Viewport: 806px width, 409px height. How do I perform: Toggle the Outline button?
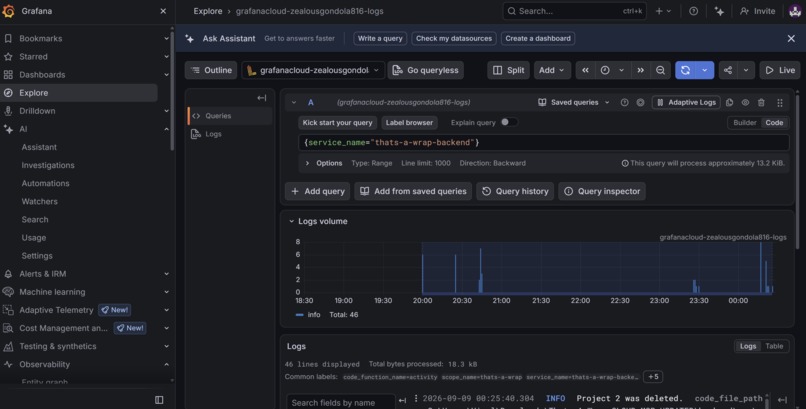coord(211,70)
